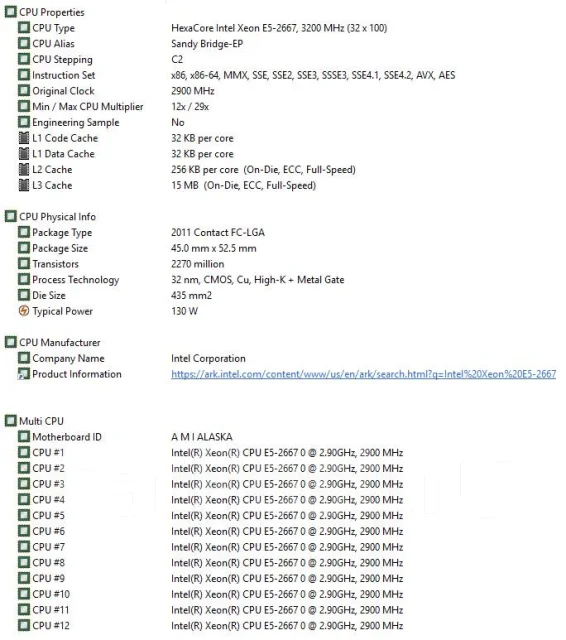The height and width of the screenshot is (640, 566).
Task: Select the 12x / 29x multiplier value
Action: (190, 107)
